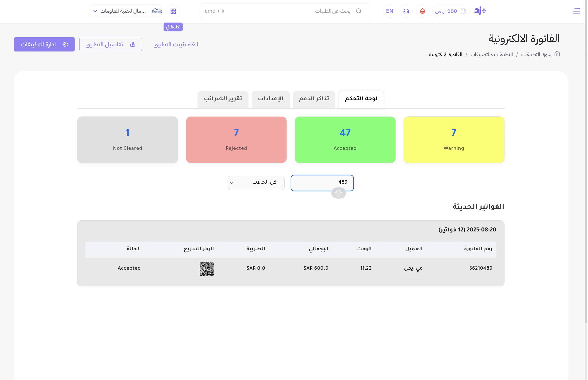Click the green Accepted status card
Viewport: 588px width, 380px height.
[x=345, y=139]
